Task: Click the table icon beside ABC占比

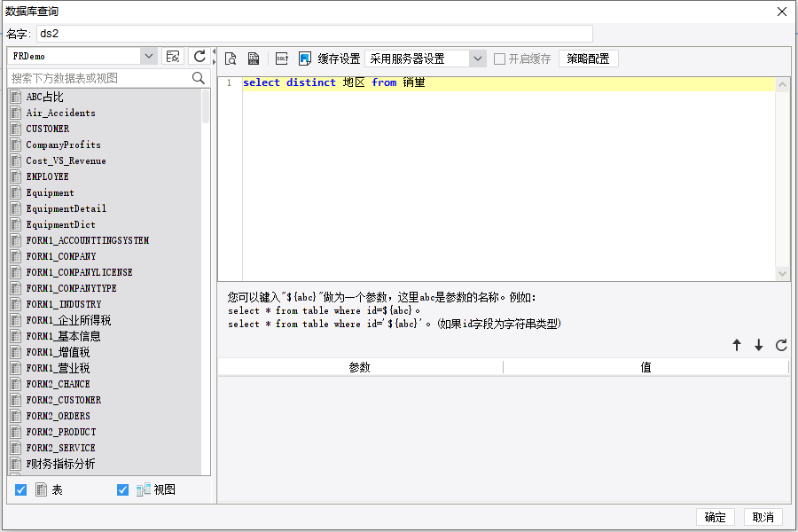Action: tap(16, 97)
